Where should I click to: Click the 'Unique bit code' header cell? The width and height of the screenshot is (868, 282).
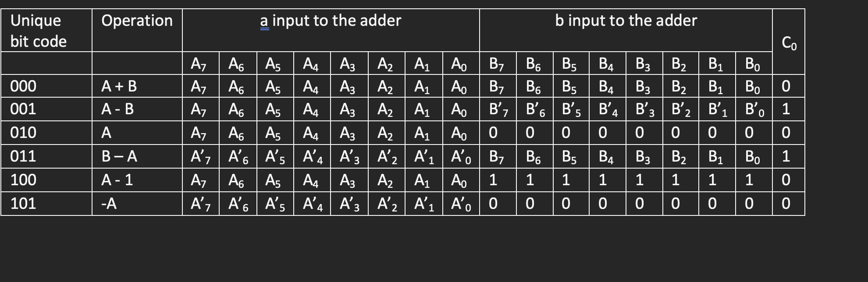pyautogui.click(x=46, y=30)
